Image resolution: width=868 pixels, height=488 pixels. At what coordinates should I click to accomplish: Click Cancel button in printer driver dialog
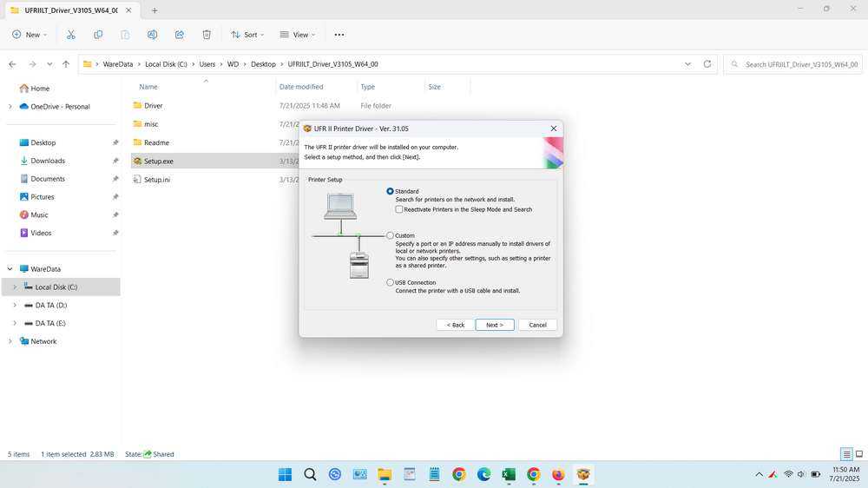[537, 325]
